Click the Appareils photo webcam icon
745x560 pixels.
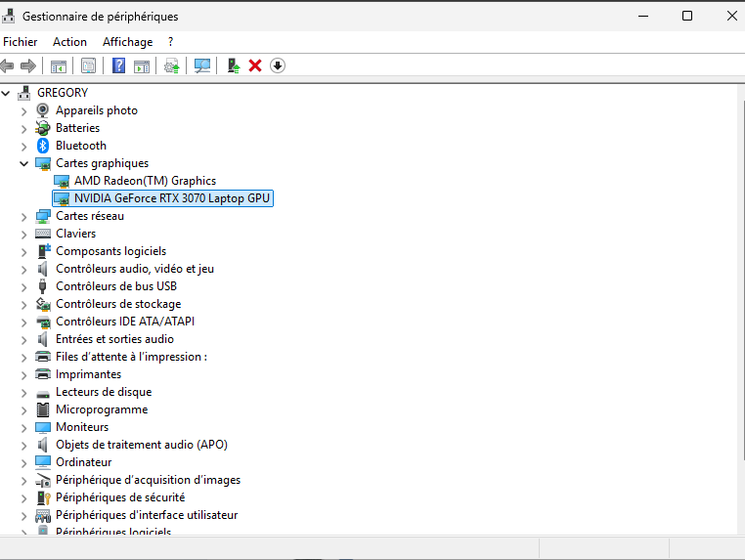click(x=42, y=110)
